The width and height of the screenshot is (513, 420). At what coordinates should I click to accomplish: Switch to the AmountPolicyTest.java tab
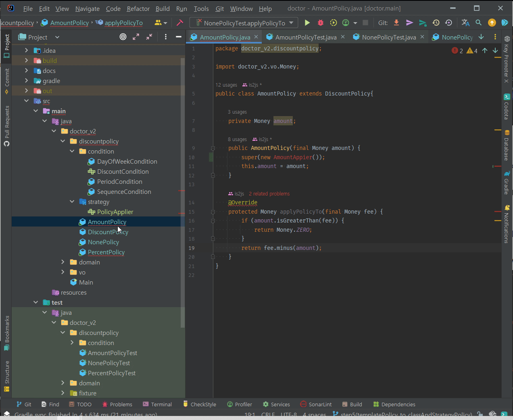coord(305,37)
